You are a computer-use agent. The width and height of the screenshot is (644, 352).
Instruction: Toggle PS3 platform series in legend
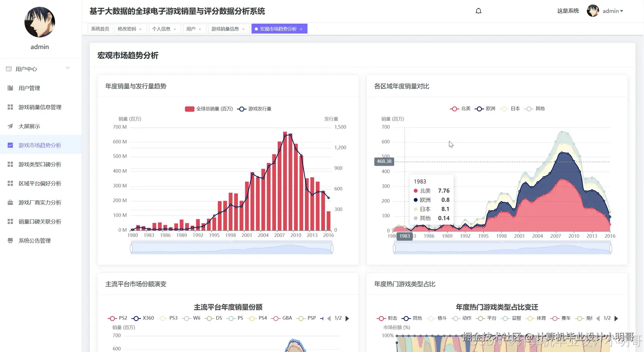point(168,318)
